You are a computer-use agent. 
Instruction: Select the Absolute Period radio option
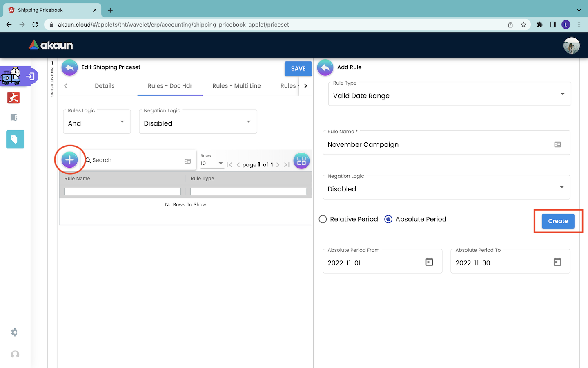tap(388, 219)
